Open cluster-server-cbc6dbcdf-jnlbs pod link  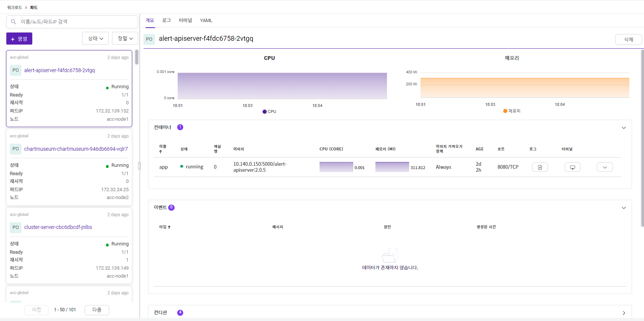click(58, 227)
